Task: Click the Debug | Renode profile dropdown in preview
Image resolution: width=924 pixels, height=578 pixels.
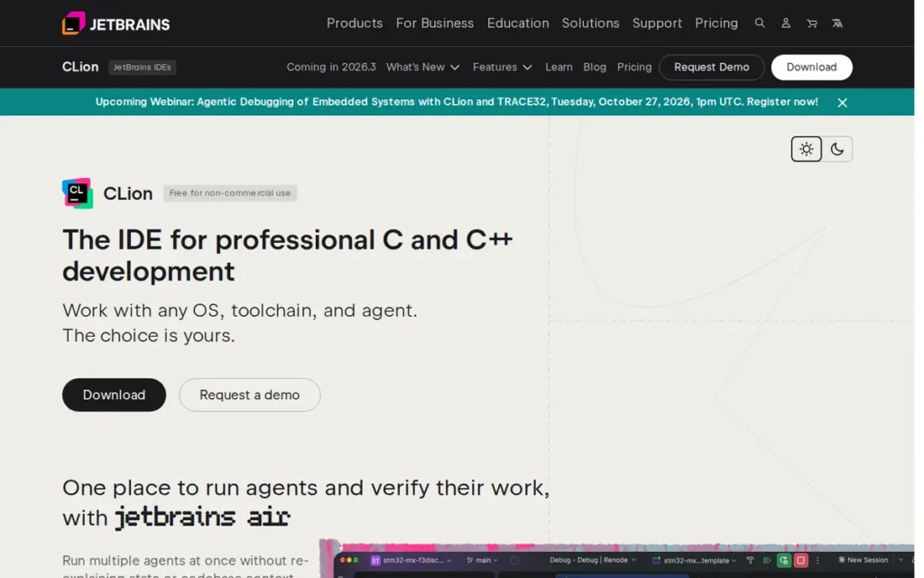Action: pos(593,560)
